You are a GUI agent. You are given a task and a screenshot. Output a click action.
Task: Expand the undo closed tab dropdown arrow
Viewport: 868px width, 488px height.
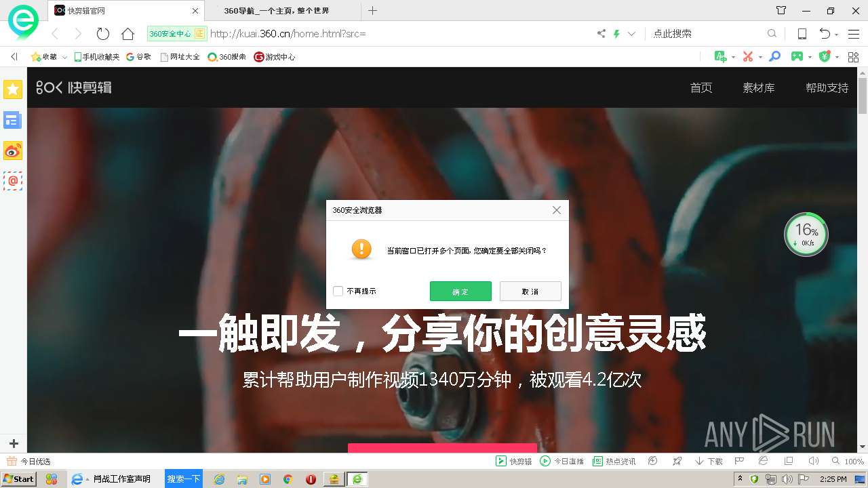coord(837,35)
